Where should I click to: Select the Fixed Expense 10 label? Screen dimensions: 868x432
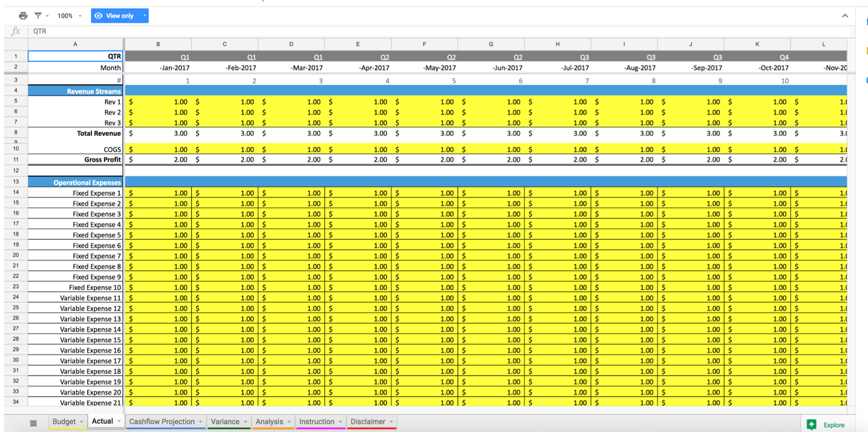[75, 287]
